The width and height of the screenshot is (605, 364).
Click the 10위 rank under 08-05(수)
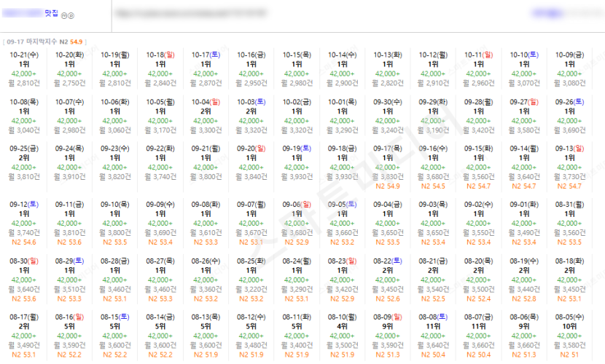pos(569,327)
